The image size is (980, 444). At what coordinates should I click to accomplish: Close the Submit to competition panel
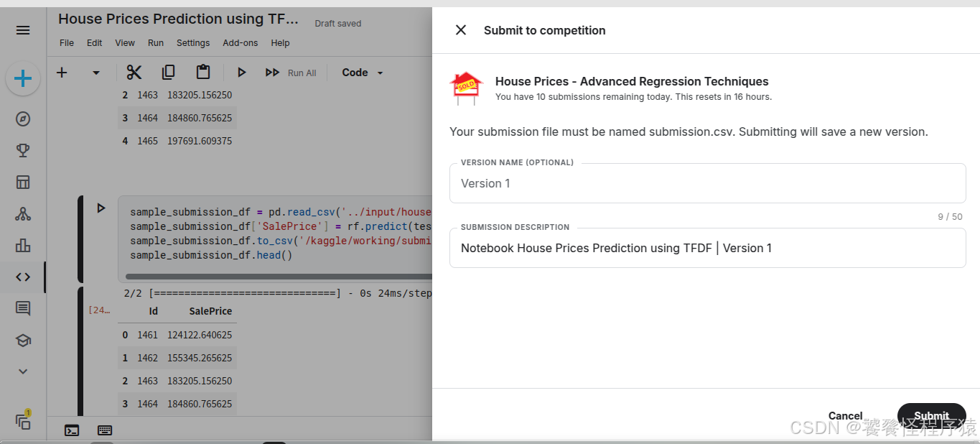(x=461, y=29)
